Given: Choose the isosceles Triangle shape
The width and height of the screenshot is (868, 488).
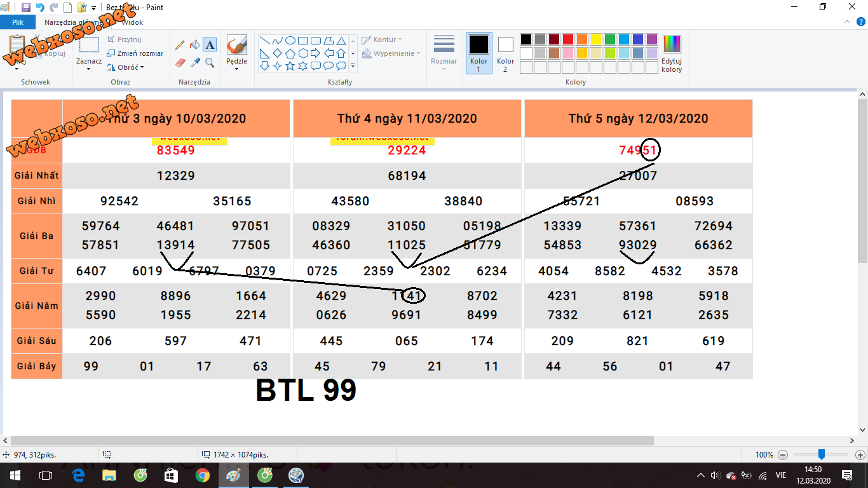Looking at the screenshot, I should (341, 39).
